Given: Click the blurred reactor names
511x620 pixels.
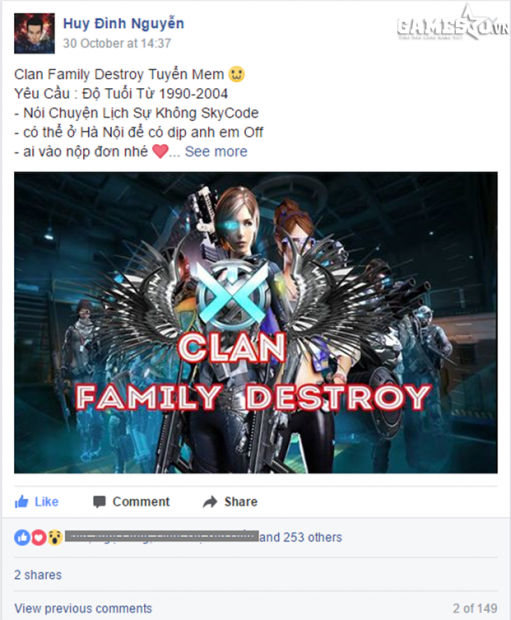Looking at the screenshot, I should 162,537.
